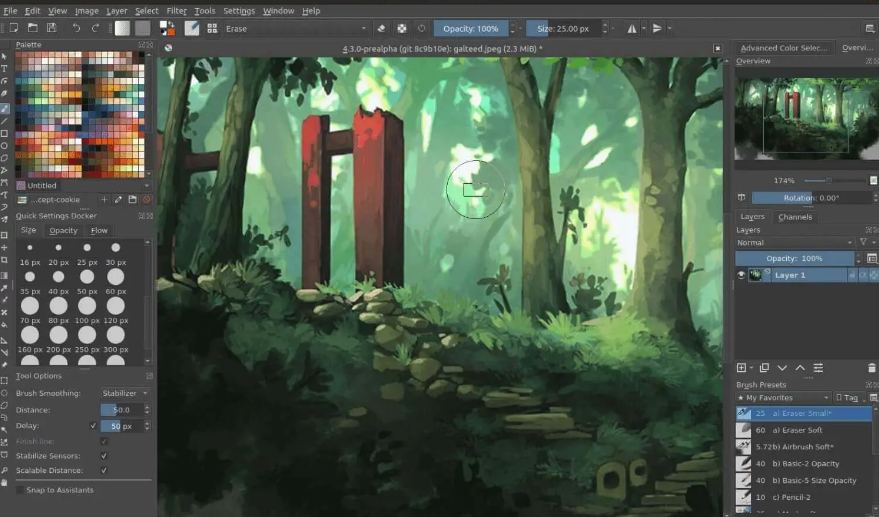Click the Undo arrow in the toolbar
Viewport: 879px width, 517px height.
(76, 28)
